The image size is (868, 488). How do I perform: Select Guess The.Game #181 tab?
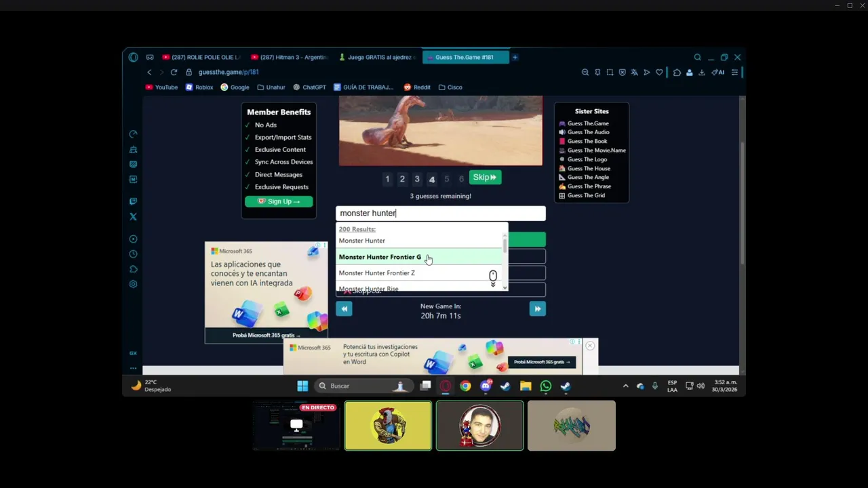tap(465, 57)
